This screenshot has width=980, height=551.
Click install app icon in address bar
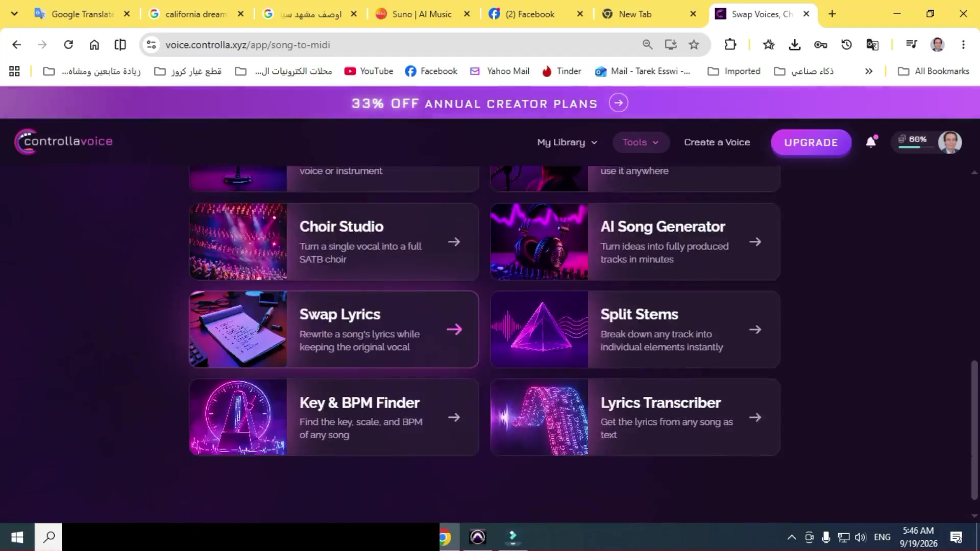[x=671, y=45]
